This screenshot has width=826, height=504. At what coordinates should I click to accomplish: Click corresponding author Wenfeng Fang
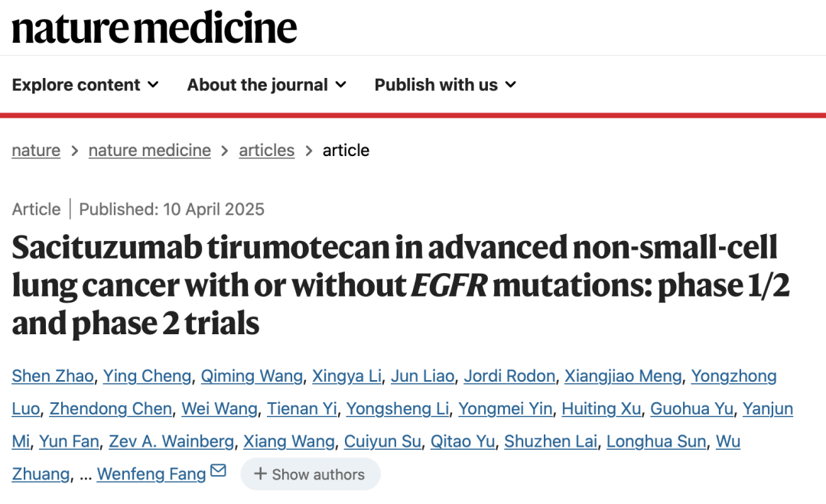151,474
